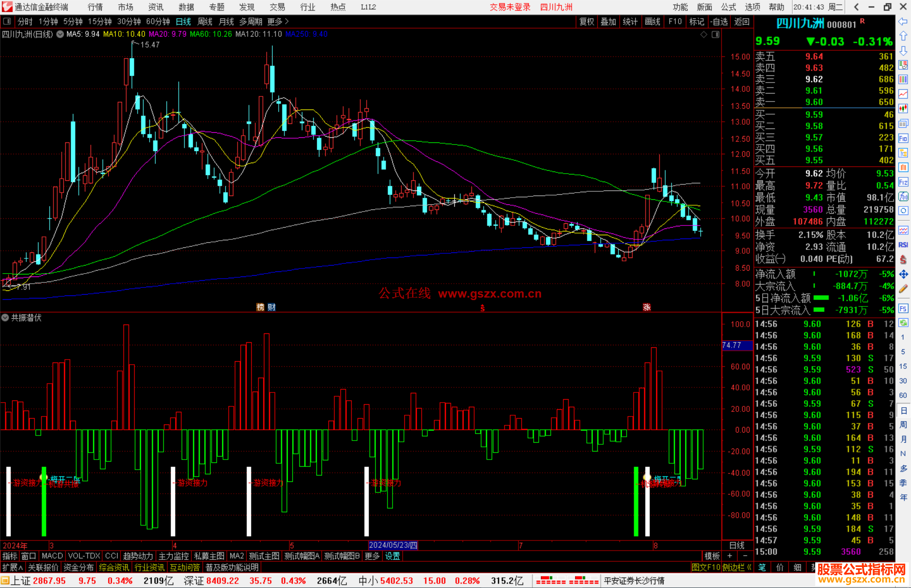Viewport: 911px width, 588px height.
Task: Click the RSI indicator sidebar icon
Action: pos(903,245)
